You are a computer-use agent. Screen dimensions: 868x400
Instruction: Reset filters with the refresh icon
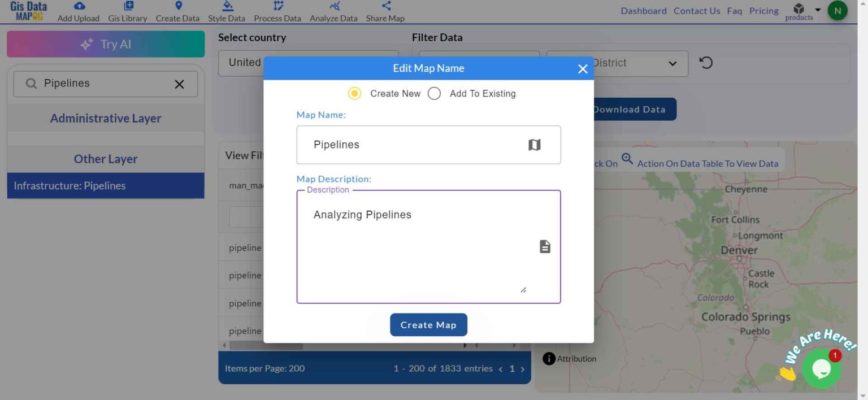706,62
